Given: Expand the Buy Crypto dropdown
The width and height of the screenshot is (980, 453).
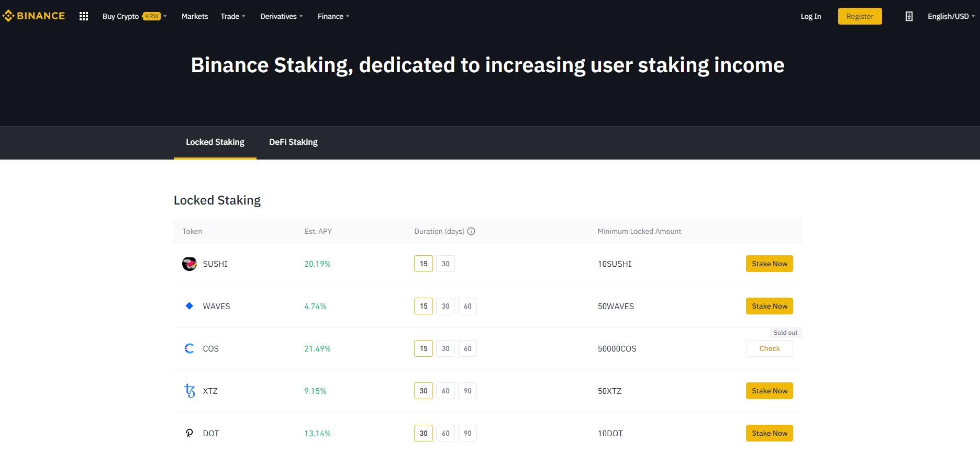Looking at the screenshot, I should pyautogui.click(x=135, y=16).
